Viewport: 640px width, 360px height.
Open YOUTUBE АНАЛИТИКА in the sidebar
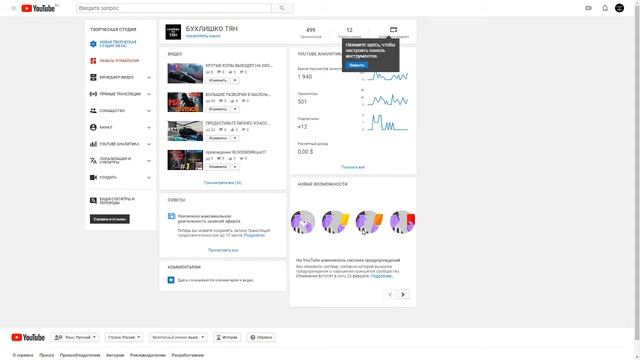coord(119,144)
